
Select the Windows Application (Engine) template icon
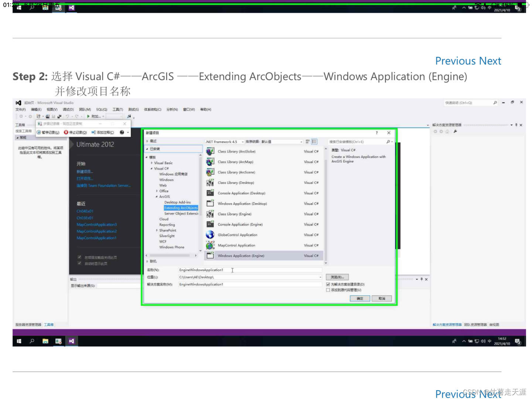[210, 255]
